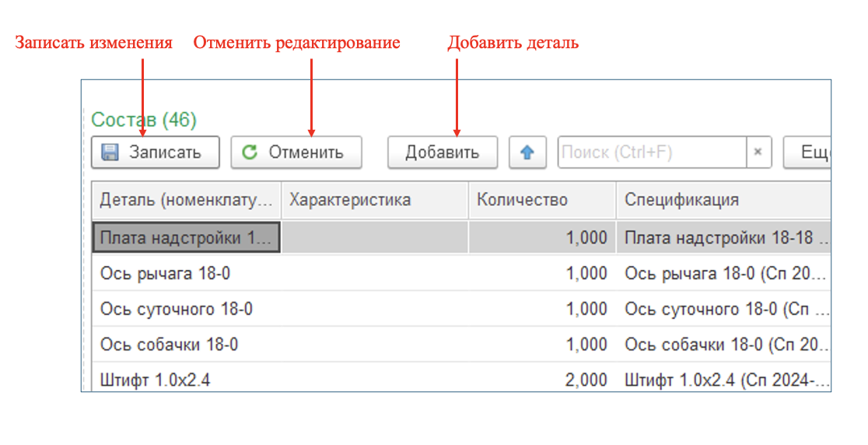Click the Ось собачки 18-0 part cell
Screen dimensions: 868x445
tap(169, 345)
